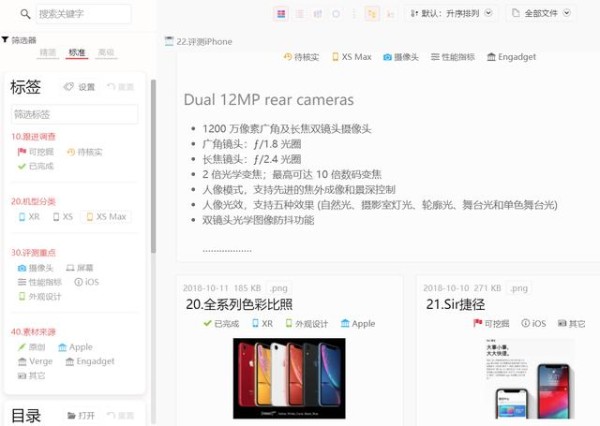Image resolution: width=600 pixels, height=426 pixels.
Task: Focus the 搜索关键字 search field
Action: tap(83, 14)
